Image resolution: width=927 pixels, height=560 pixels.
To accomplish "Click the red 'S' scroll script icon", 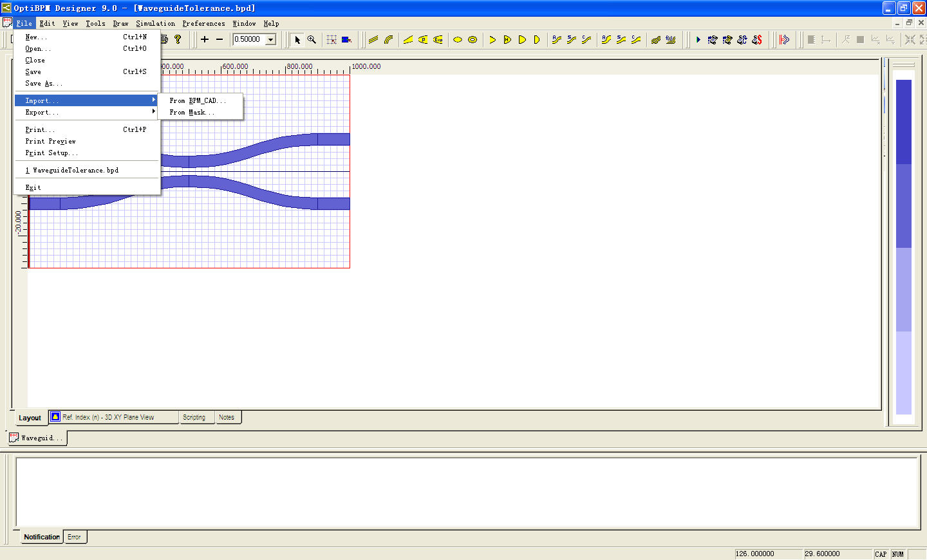I will point(757,39).
